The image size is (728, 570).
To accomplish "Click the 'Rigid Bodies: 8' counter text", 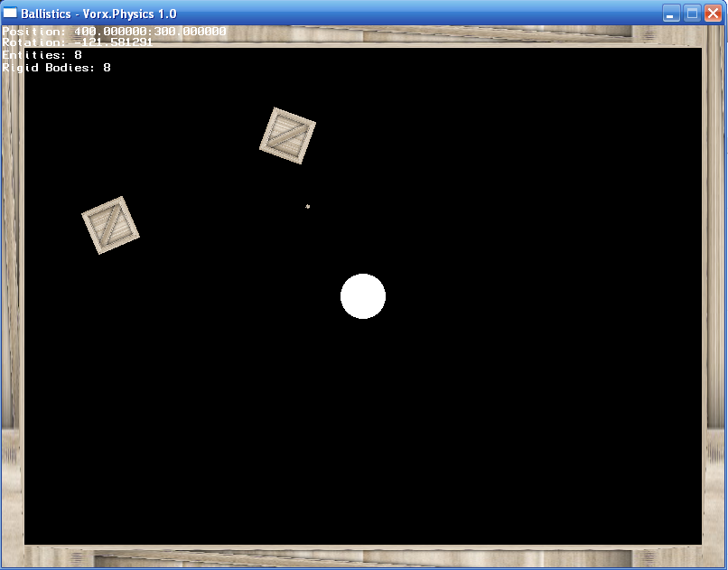I will tap(57, 68).
